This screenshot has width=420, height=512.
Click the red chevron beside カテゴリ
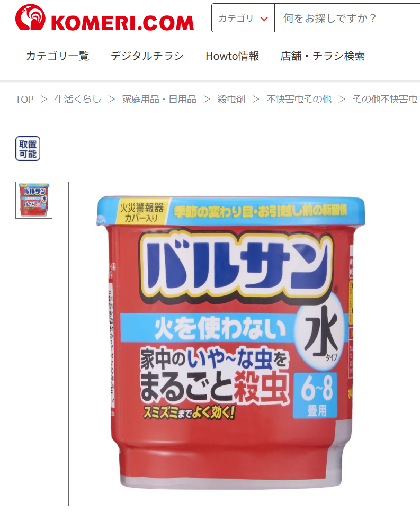click(x=264, y=19)
